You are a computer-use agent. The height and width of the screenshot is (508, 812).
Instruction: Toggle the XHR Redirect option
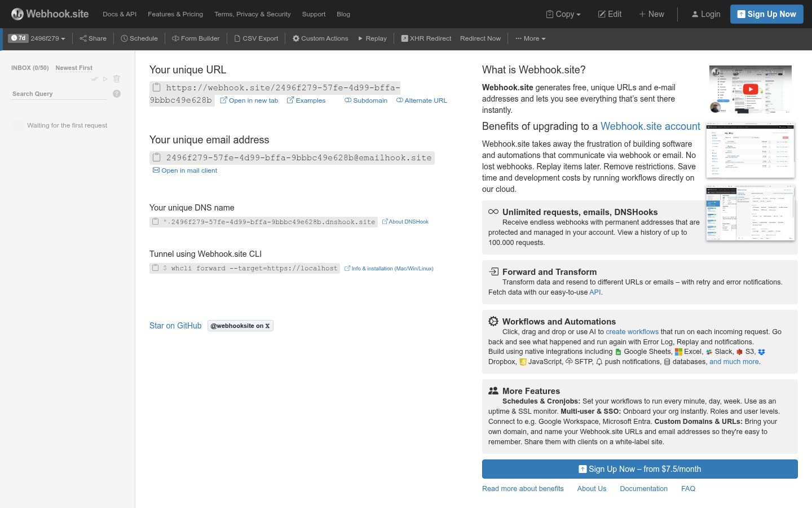pos(426,38)
